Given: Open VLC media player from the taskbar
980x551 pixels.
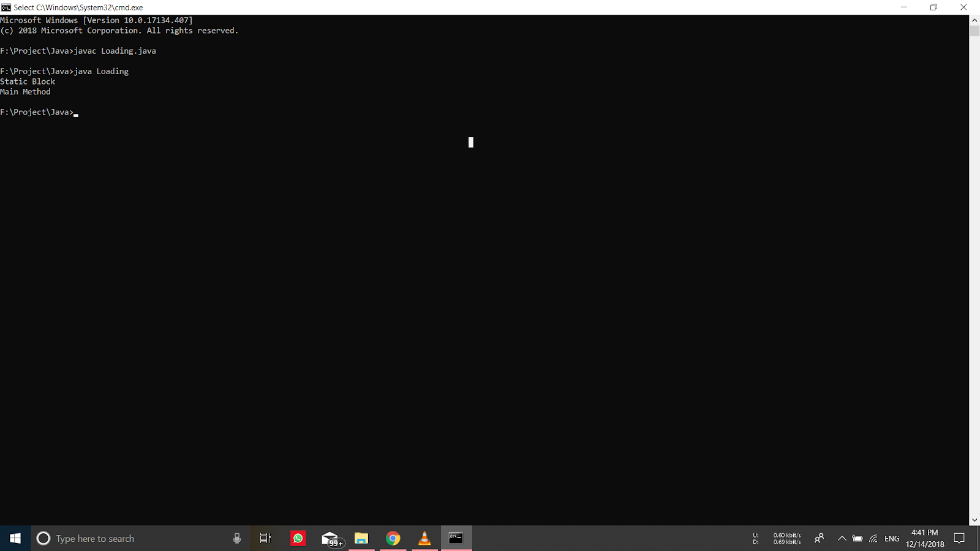Looking at the screenshot, I should click(x=424, y=538).
